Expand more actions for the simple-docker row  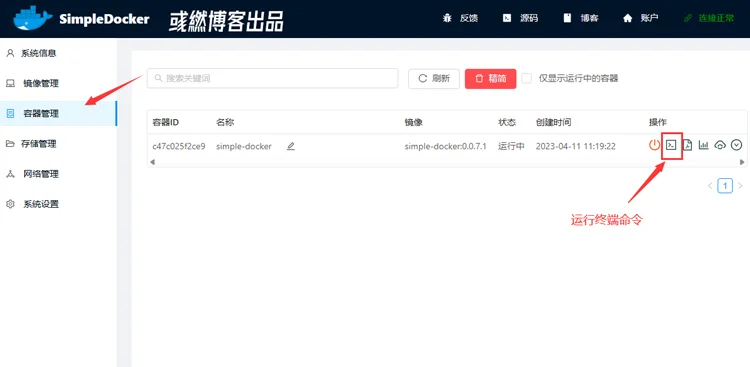pyautogui.click(x=737, y=145)
